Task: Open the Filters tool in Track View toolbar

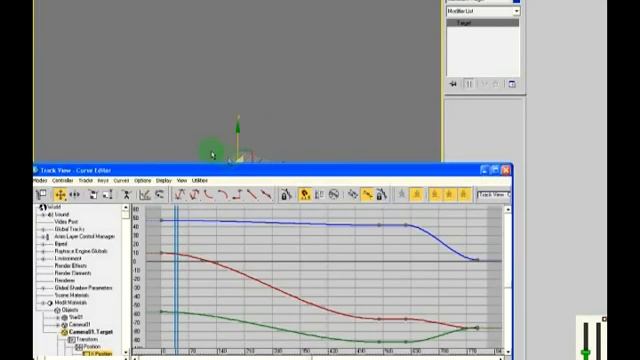Action: 41,195
